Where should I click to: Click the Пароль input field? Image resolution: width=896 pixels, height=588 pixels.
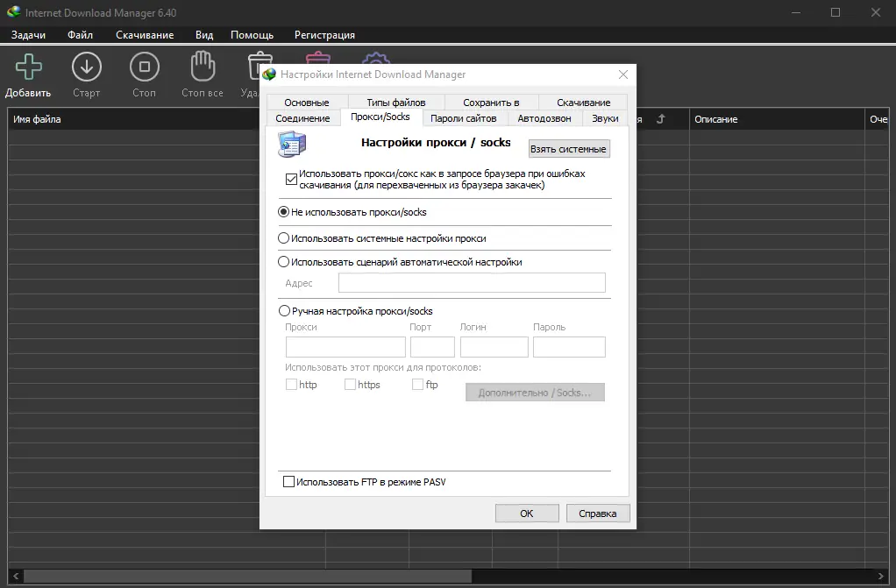click(569, 347)
